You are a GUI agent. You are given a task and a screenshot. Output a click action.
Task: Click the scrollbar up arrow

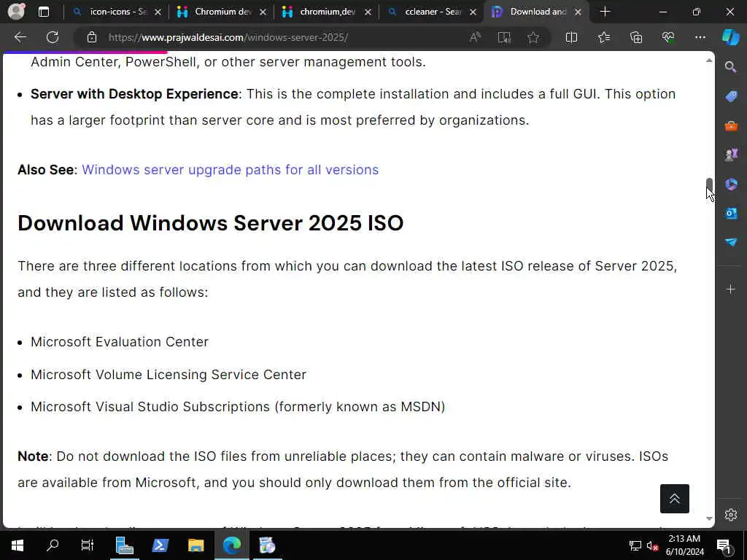(x=709, y=61)
